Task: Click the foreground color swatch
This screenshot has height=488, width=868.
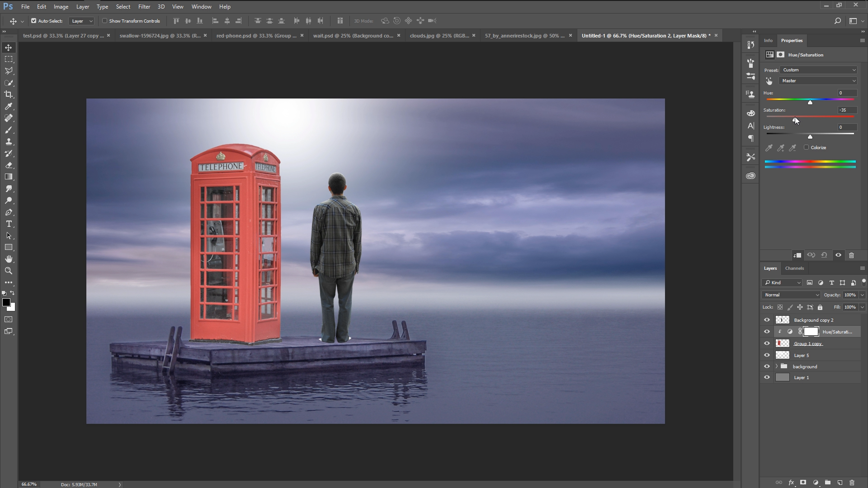Action: [6, 303]
